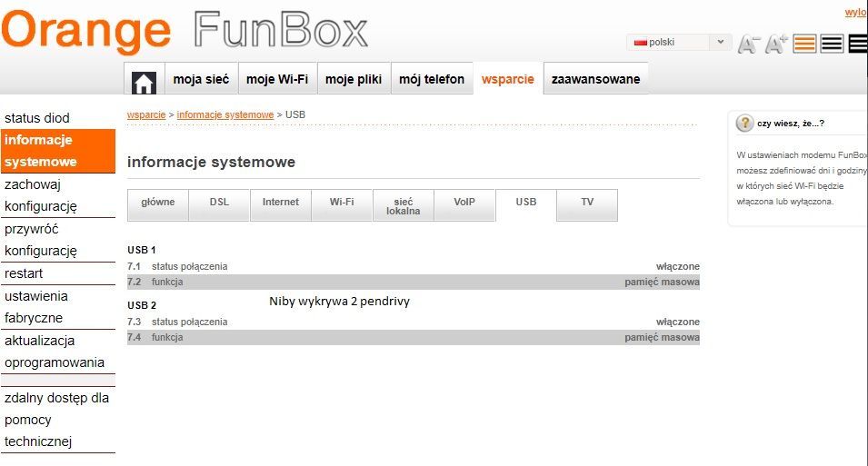Click row 7.3 status połączenia

click(x=189, y=322)
